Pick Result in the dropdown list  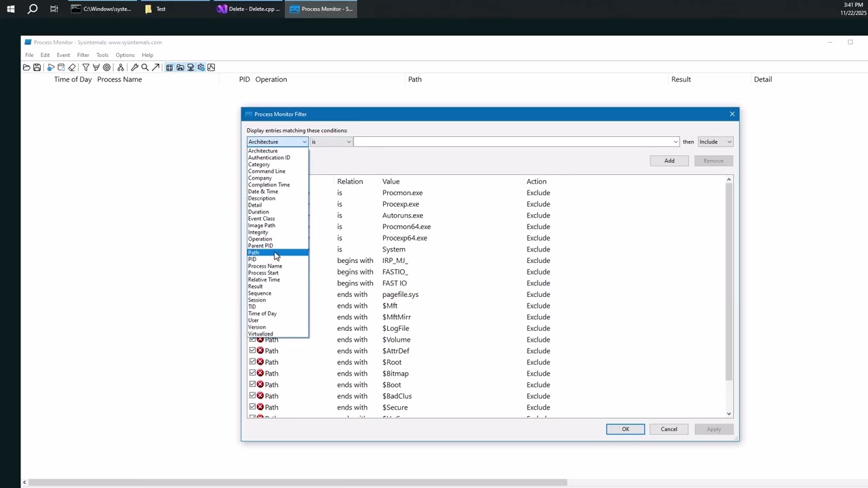pos(277,286)
